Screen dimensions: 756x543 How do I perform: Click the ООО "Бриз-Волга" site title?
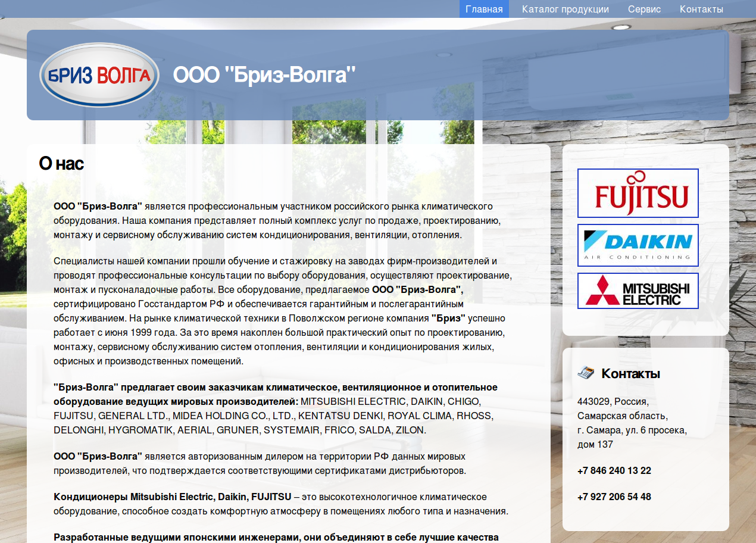pyautogui.click(x=264, y=76)
